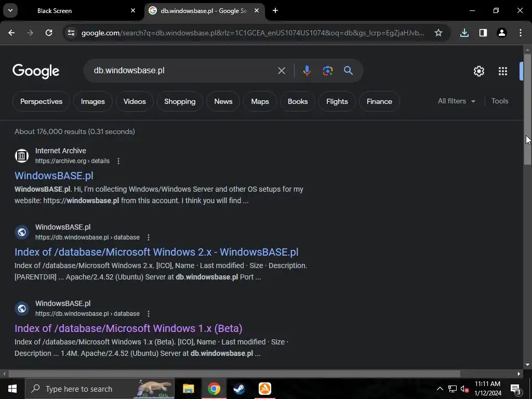This screenshot has width=532, height=399.
Task: Open Google quick settings gear
Action: (478, 71)
